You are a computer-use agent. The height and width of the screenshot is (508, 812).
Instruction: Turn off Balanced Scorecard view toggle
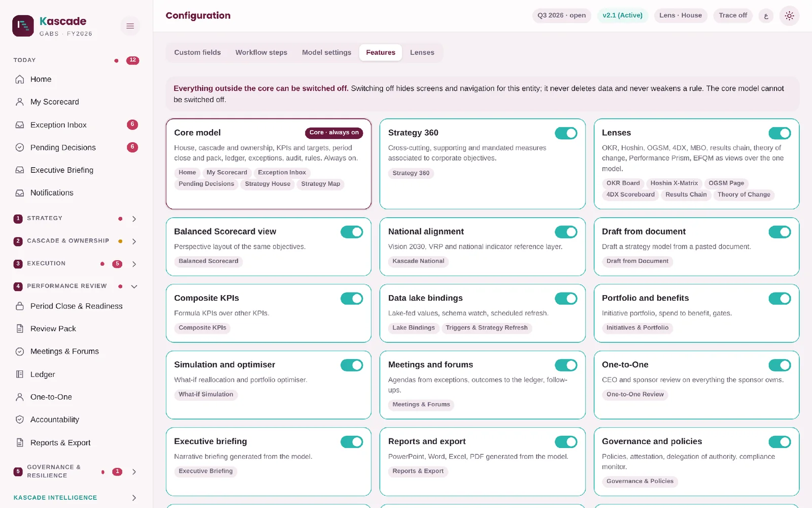tap(352, 232)
